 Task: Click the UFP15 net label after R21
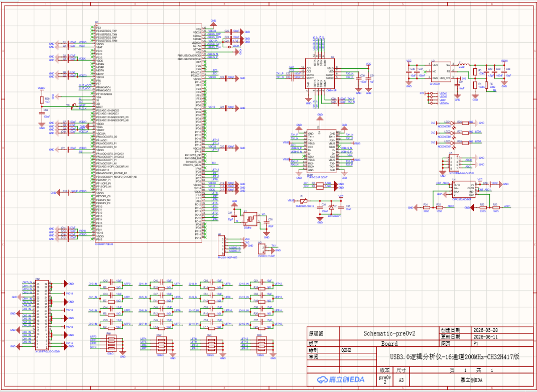pyautogui.click(x=279, y=324)
